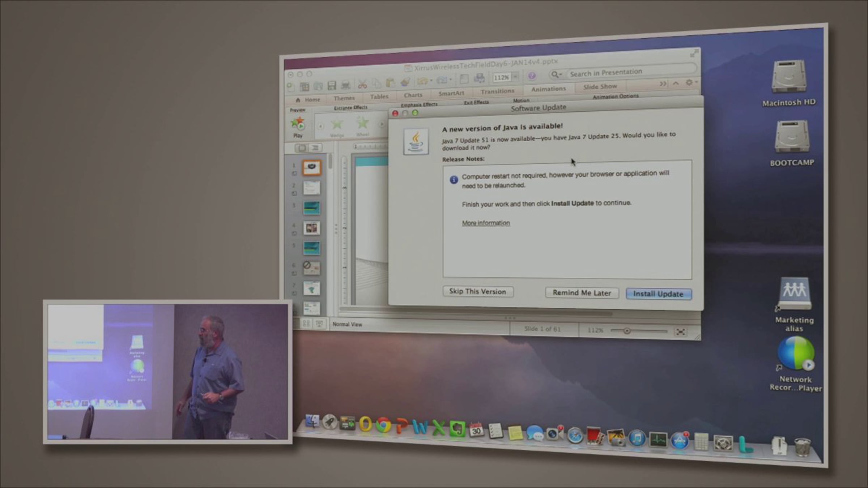Switch to slide sorter view button
Image resolution: width=868 pixels, height=488 pixels.
(x=306, y=324)
